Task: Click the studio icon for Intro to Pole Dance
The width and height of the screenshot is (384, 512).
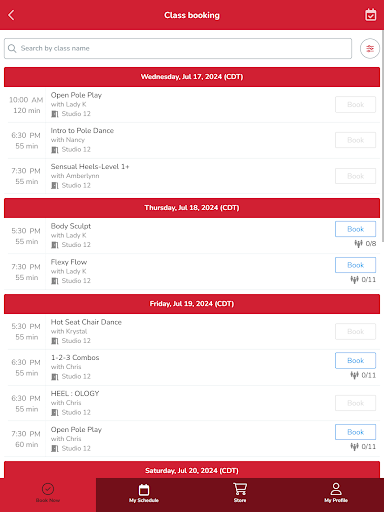Action: pos(55,150)
